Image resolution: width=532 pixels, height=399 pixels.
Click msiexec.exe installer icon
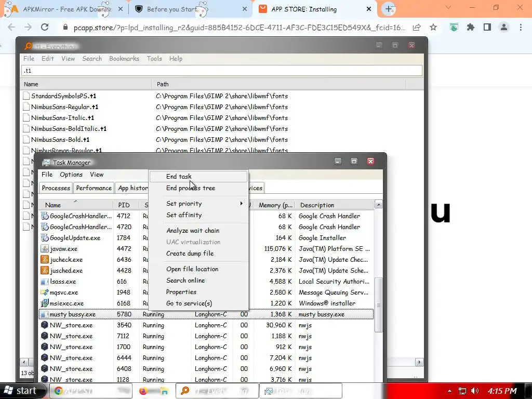(45, 303)
